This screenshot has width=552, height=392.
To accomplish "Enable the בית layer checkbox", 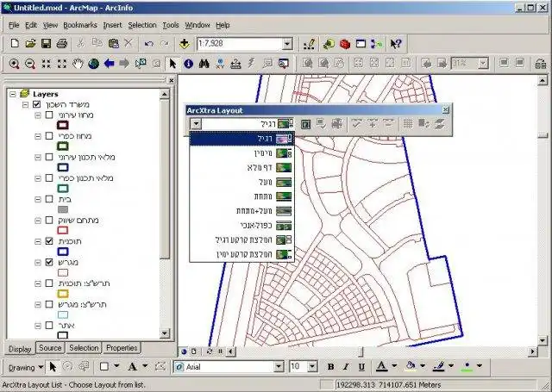I will 49,199.
